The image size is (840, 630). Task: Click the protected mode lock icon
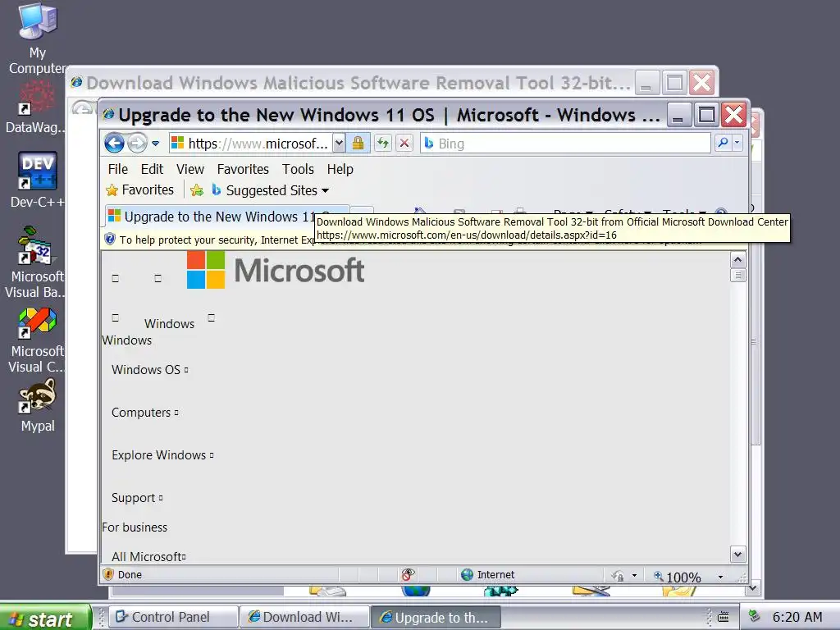pos(618,576)
